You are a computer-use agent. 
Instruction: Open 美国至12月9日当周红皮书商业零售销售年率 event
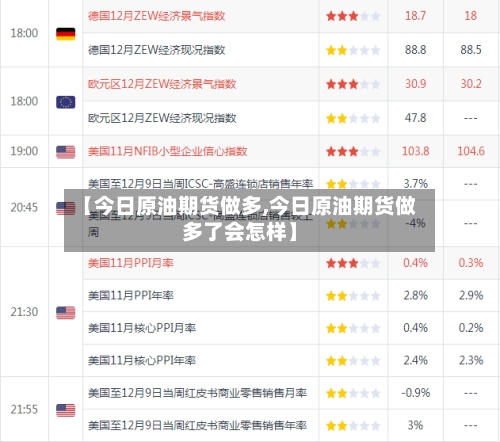coord(197,425)
